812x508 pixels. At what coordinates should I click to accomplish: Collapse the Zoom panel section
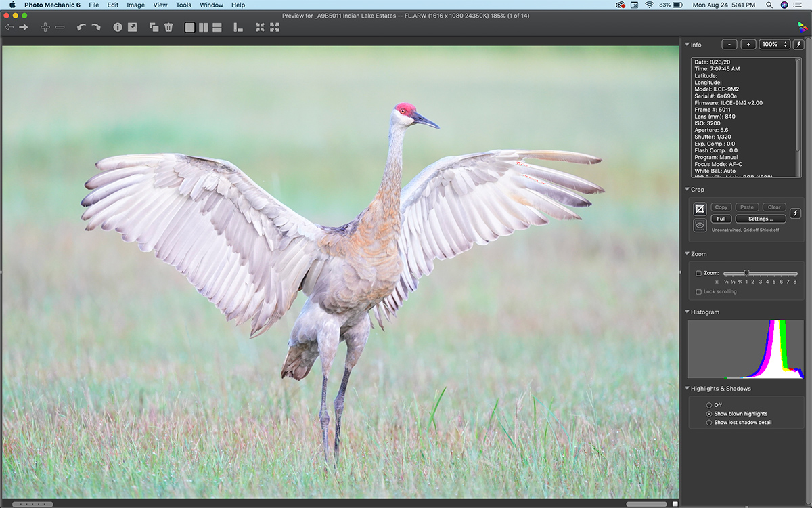tap(687, 254)
